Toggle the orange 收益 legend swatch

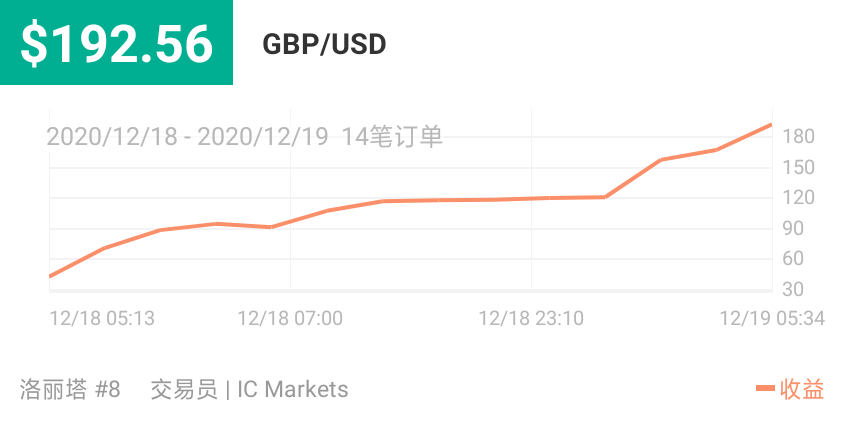tap(765, 388)
